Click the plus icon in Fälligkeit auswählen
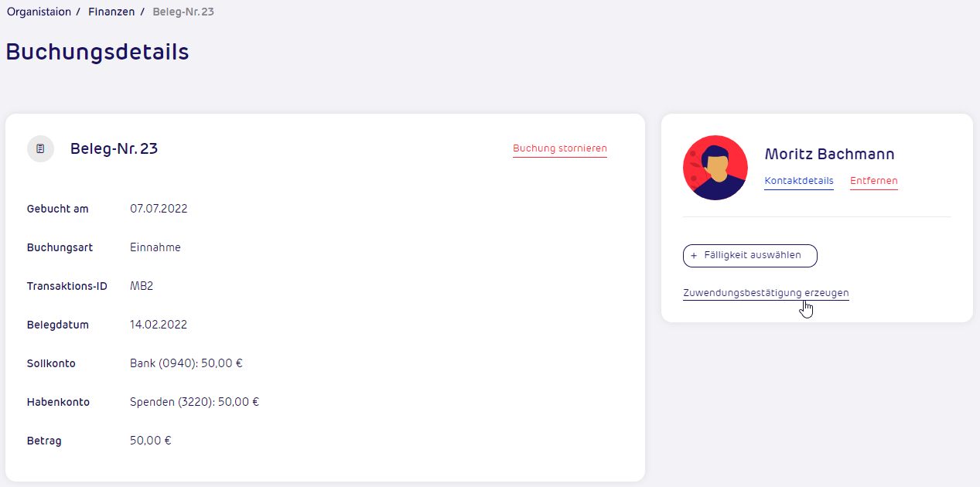Screen dimensions: 980x487 tap(694, 255)
